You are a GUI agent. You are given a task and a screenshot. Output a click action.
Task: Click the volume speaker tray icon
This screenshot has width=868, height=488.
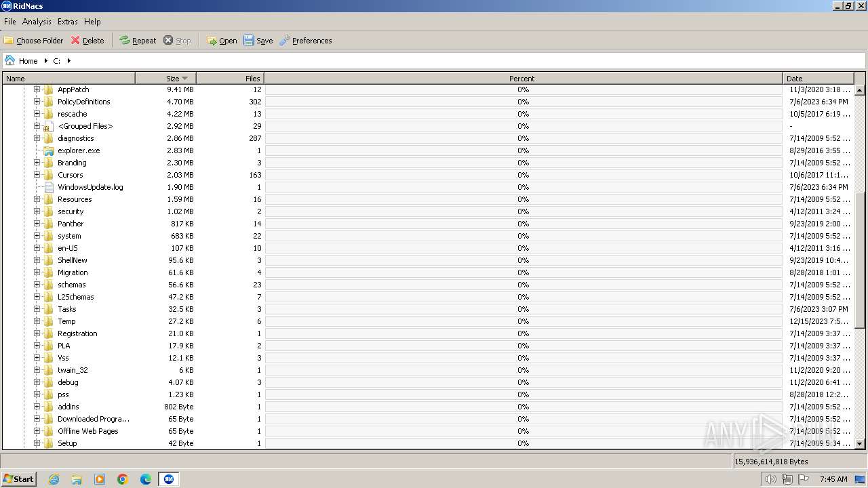pyautogui.click(x=770, y=479)
